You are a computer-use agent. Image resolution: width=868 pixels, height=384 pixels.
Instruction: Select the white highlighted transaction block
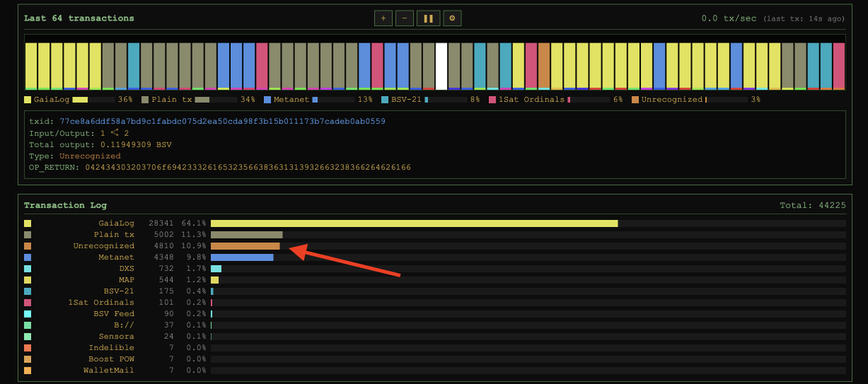[x=441, y=66]
